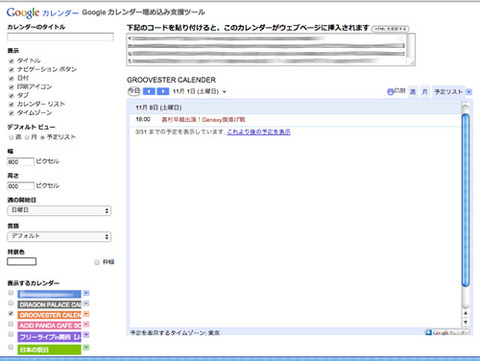Open color menu for blurred blue calendar
This screenshot has width=480, height=361.
point(86,293)
